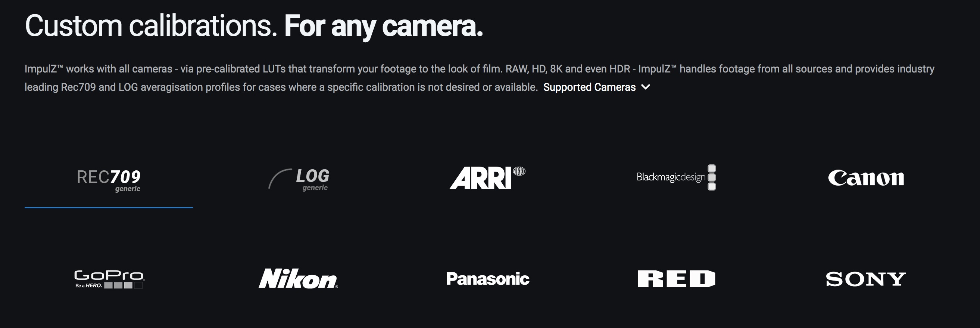Viewport: 980px width, 328px height.
Task: Expand the Supported Cameras chevron arrow
Action: pyautogui.click(x=646, y=87)
